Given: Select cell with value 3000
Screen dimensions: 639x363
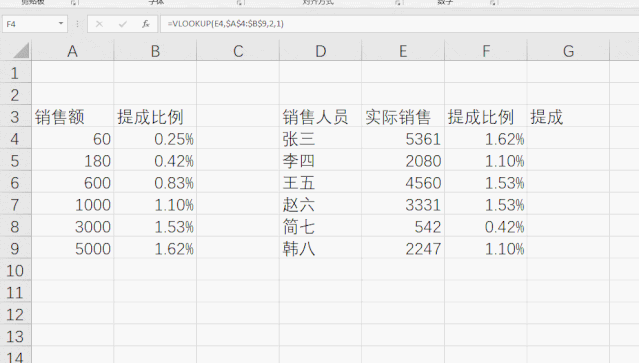Looking at the screenshot, I should [x=73, y=227].
